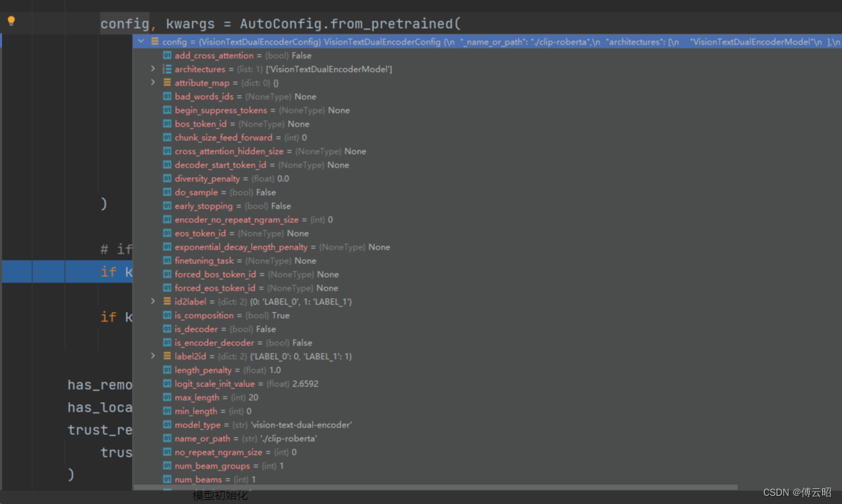This screenshot has width=842, height=504.
Task: Click the int icon beside max_length
Action: coord(168,397)
